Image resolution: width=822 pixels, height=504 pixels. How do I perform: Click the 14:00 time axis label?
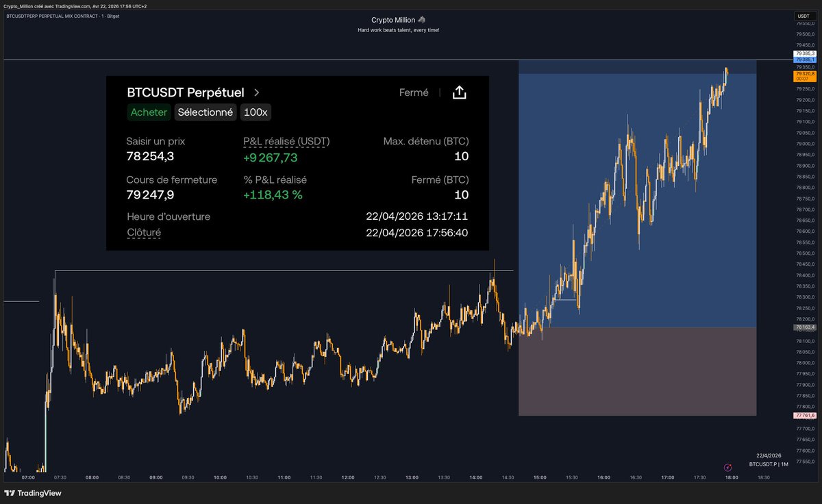click(x=475, y=478)
